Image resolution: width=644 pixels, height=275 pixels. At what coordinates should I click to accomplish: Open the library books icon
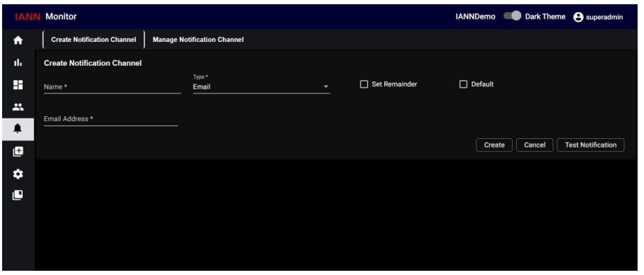click(x=18, y=196)
